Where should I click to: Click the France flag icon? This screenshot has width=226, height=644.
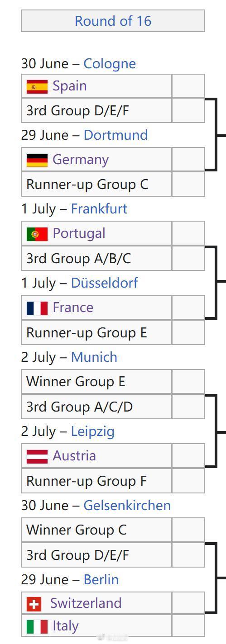coord(37,308)
